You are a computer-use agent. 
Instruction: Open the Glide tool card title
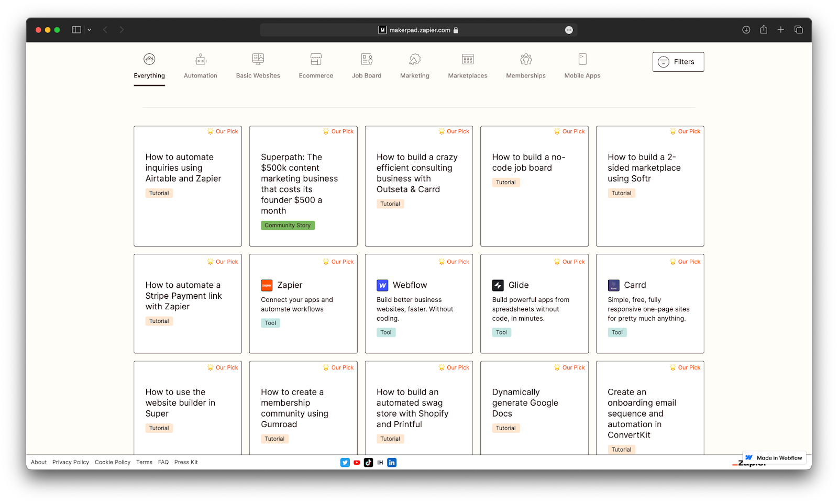click(x=519, y=285)
